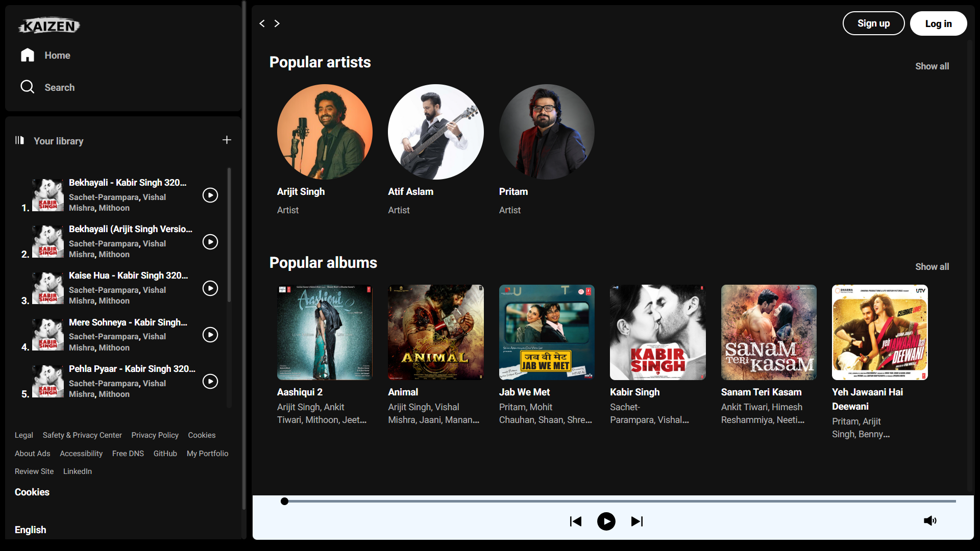Open Atif Aslam artist photo

pyautogui.click(x=436, y=132)
